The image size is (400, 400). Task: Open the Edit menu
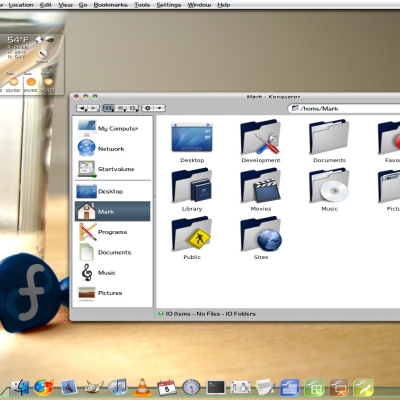(46, 5)
